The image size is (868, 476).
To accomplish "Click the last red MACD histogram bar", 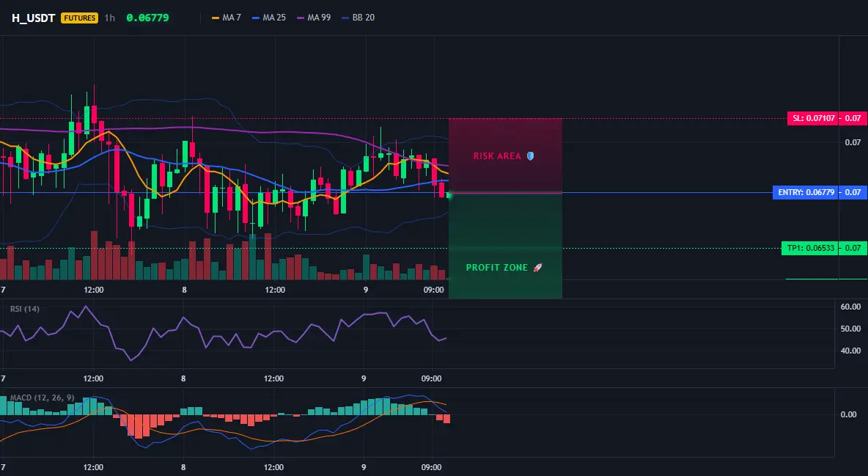I will 446,419.
